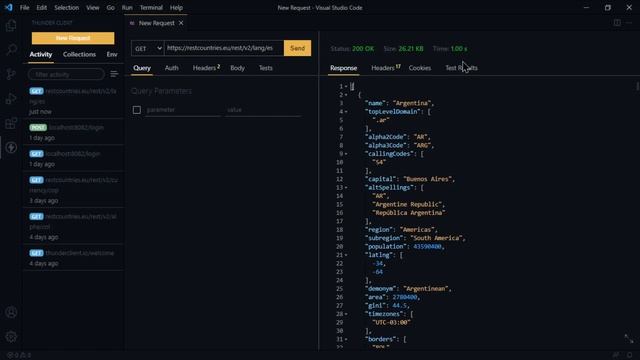Open the Source Control view
The width and height of the screenshot is (640, 360).
click(11, 74)
